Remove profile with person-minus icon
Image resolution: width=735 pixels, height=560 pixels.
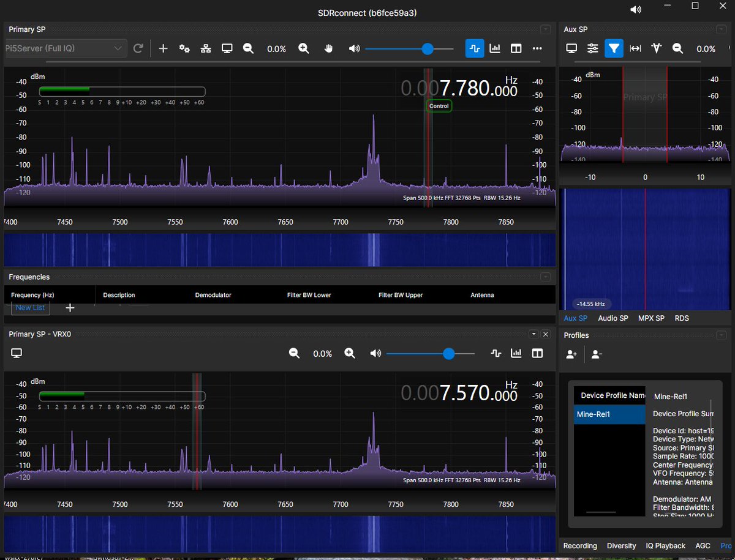(x=597, y=354)
